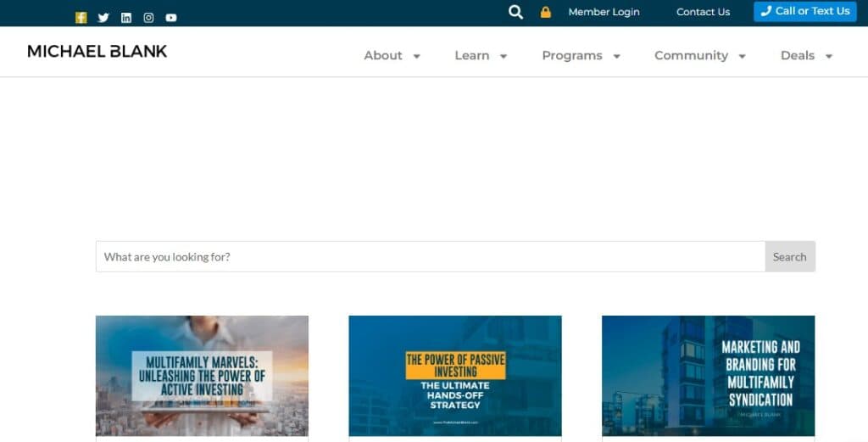Image resolution: width=868 pixels, height=442 pixels.
Task: Open the Deals menu
Action: (x=797, y=55)
